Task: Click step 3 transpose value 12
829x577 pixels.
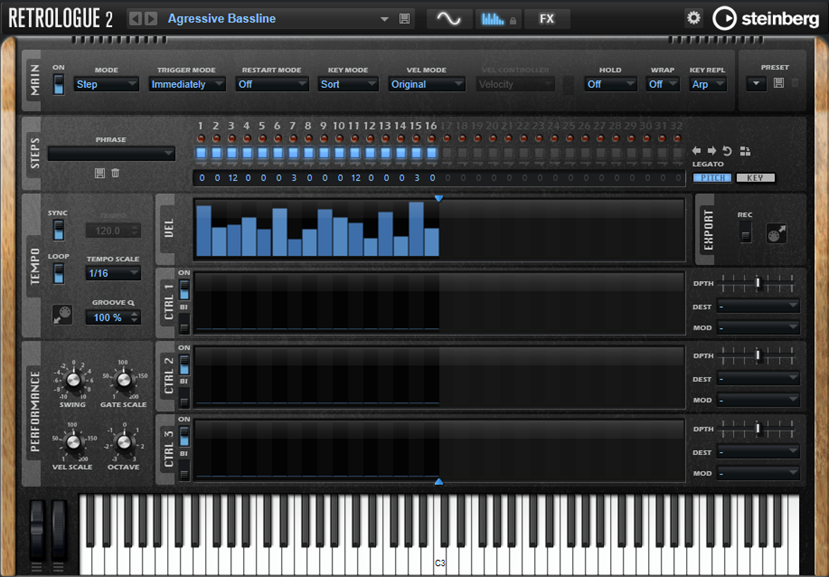Action: click(233, 178)
